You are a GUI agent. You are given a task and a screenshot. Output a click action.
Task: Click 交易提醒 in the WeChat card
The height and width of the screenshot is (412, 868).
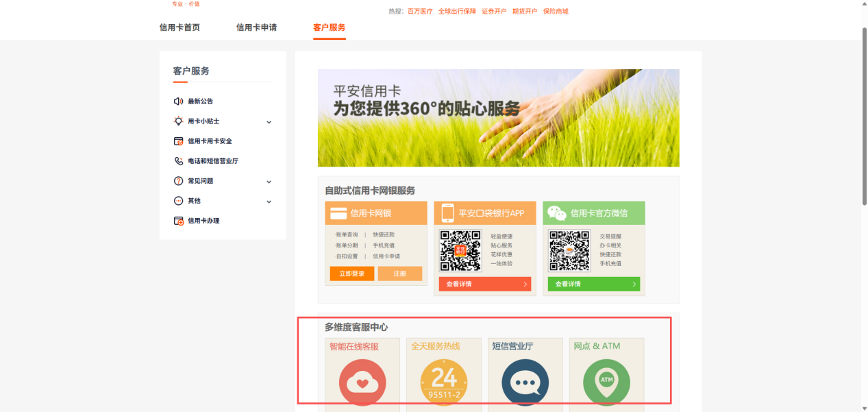(610, 237)
